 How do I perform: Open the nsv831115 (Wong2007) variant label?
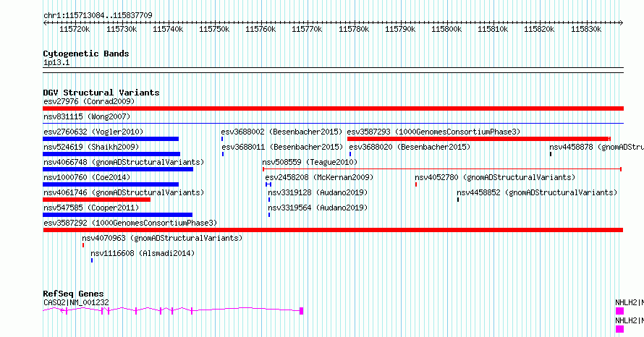pyautogui.click(x=87, y=116)
